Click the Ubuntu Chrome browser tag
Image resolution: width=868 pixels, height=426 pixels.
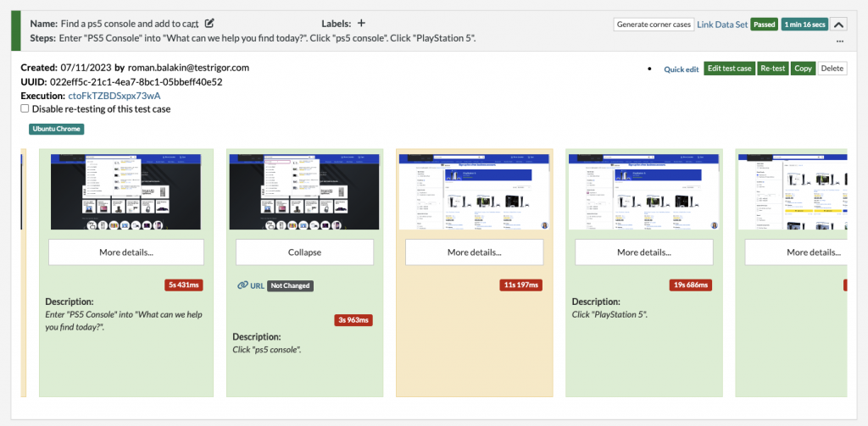click(x=56, y=130)
